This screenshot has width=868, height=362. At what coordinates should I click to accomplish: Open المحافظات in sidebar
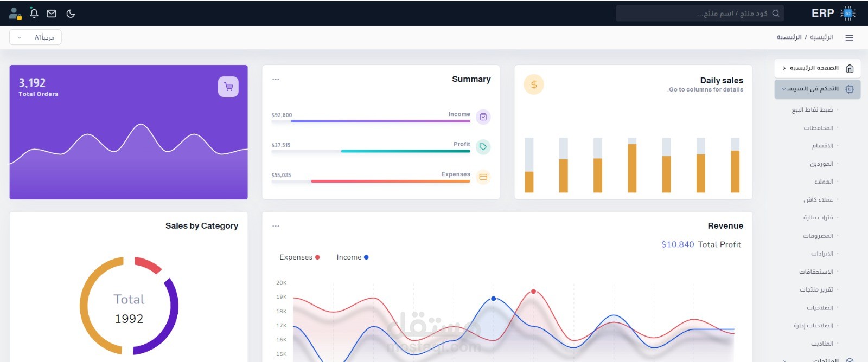pos(818,128)
